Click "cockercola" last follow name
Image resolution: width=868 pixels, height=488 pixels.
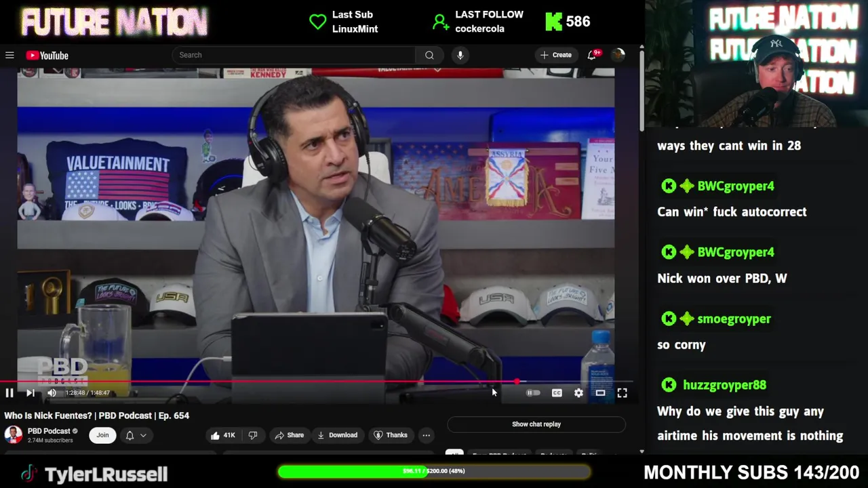pos(479,29)
